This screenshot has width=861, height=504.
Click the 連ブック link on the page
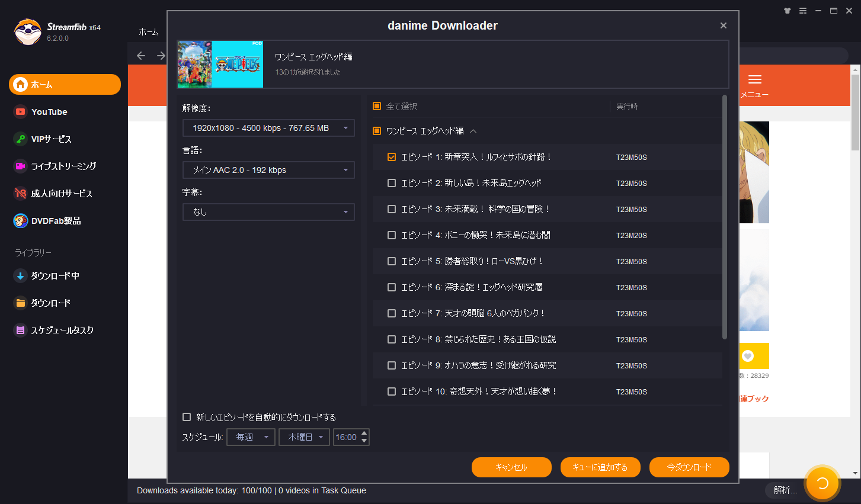pos(754,399)
